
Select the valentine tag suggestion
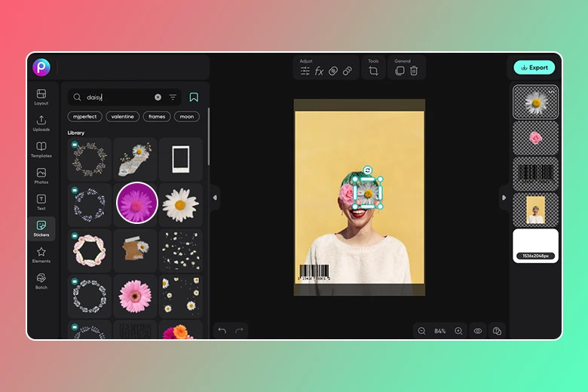[122, 117]
